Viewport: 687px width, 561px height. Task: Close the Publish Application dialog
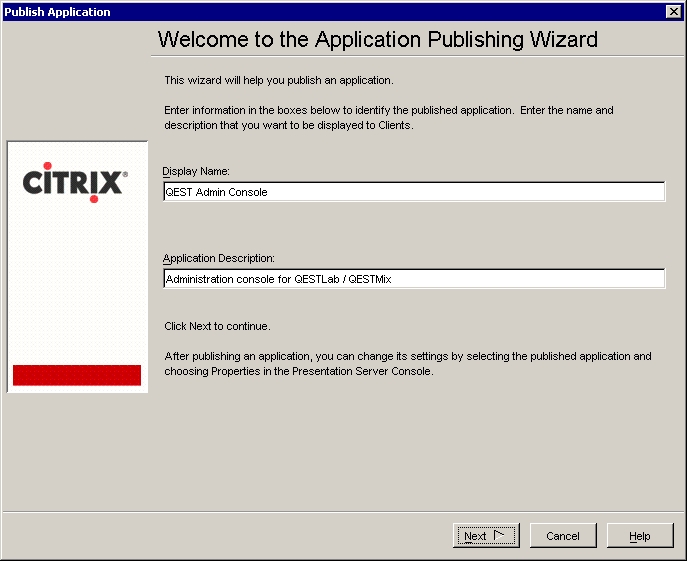673,12
